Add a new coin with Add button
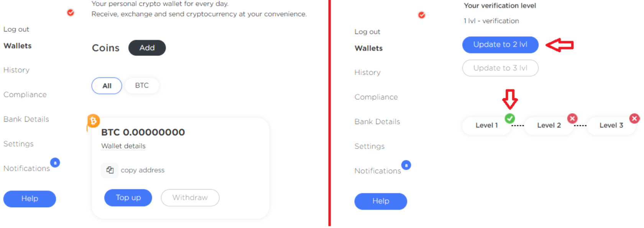Screen dimensions: 644x228 pos(147,48)
